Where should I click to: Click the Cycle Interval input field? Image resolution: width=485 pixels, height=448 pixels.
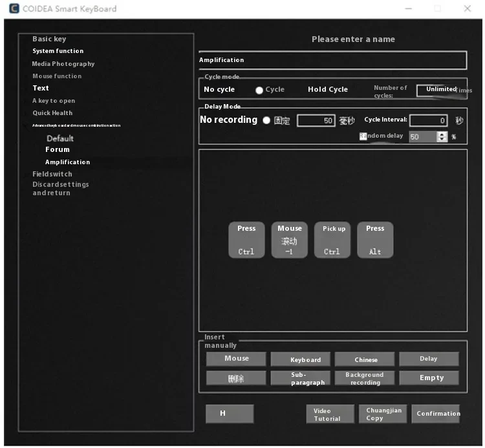coord(428,120)
